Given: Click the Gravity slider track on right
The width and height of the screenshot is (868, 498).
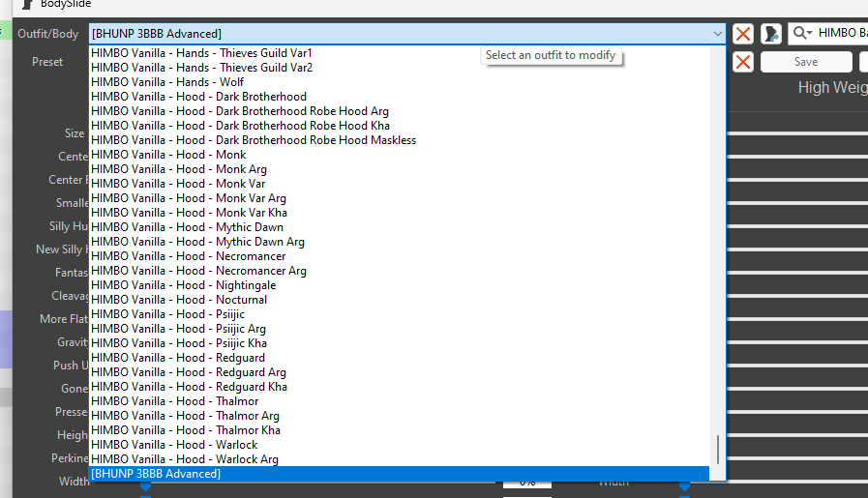Looking at the screenshot, I should (x=797, y=342).
